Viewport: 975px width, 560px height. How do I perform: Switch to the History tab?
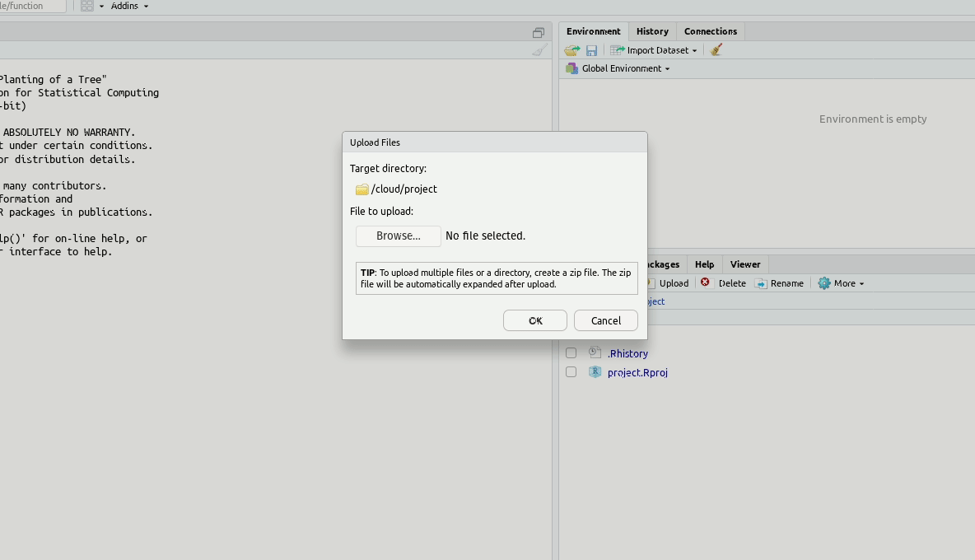click(652, 31)
